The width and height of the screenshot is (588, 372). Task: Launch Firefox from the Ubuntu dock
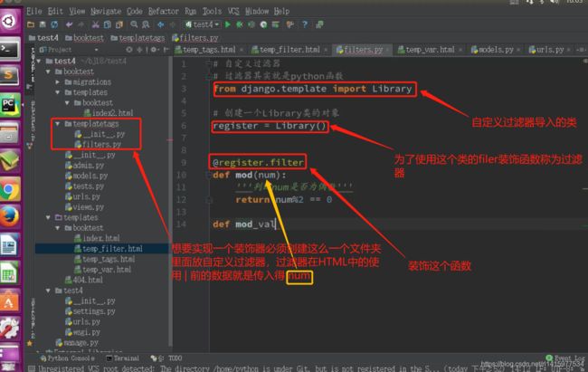pyautogui.click(x=11, y=217)
